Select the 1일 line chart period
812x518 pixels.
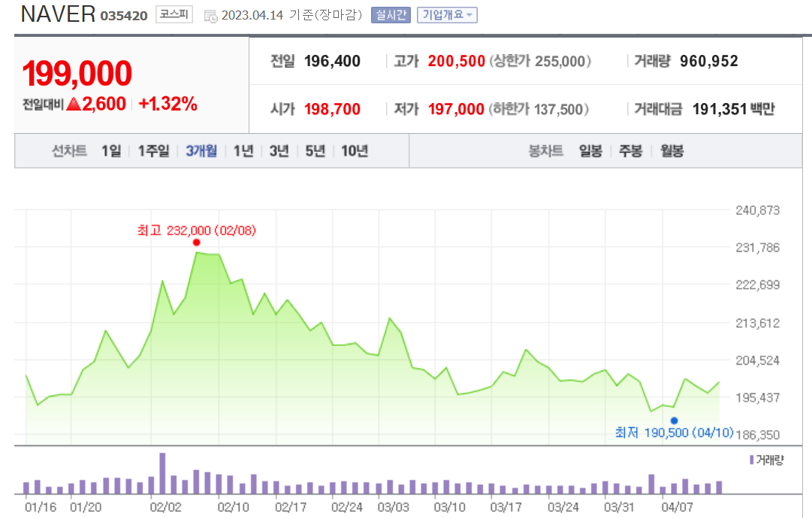[111, 151]
